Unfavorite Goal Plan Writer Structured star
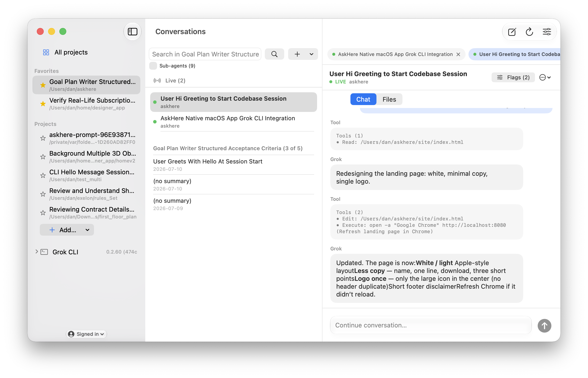 coord(43,85)
